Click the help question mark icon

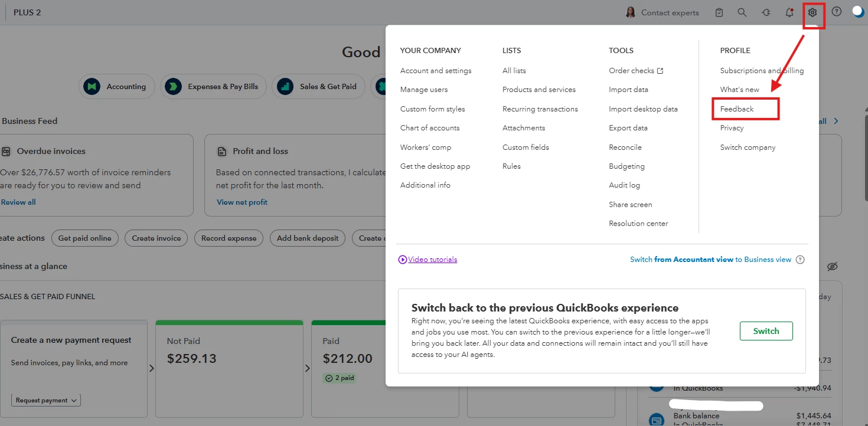(x=836, y=12)
